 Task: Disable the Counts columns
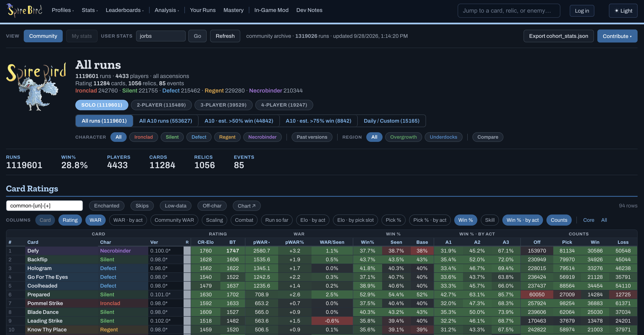coord(559,220)
